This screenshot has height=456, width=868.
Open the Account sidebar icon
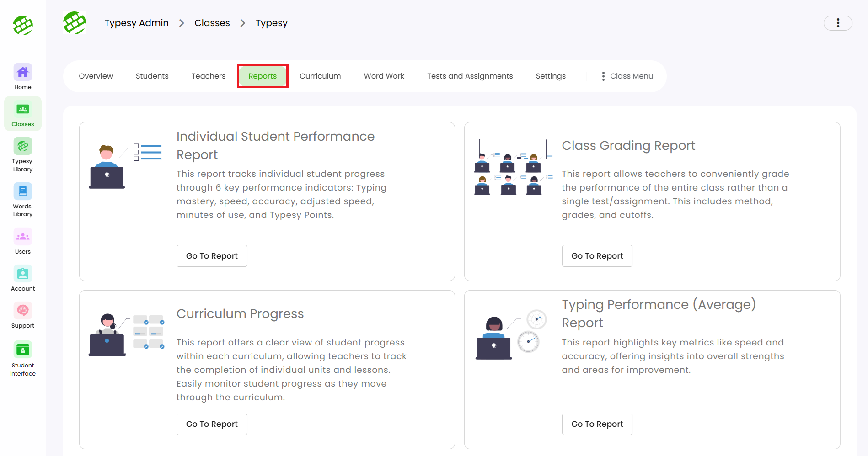pyautogui.click(x=23, y=274)
